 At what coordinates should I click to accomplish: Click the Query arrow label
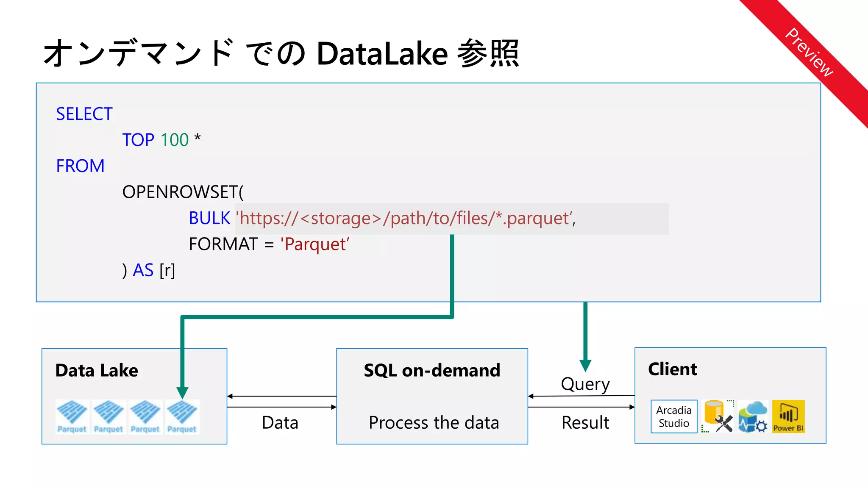[x=585, y=384]
